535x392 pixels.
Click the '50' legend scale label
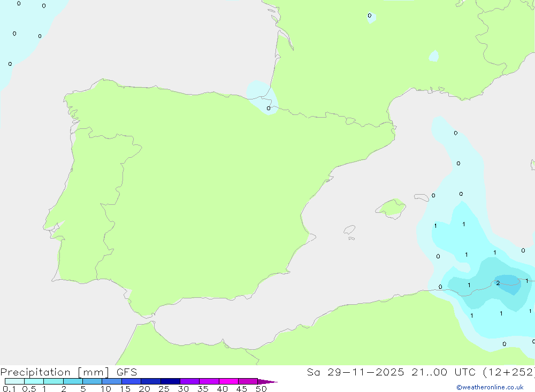(x=261, y=389)
